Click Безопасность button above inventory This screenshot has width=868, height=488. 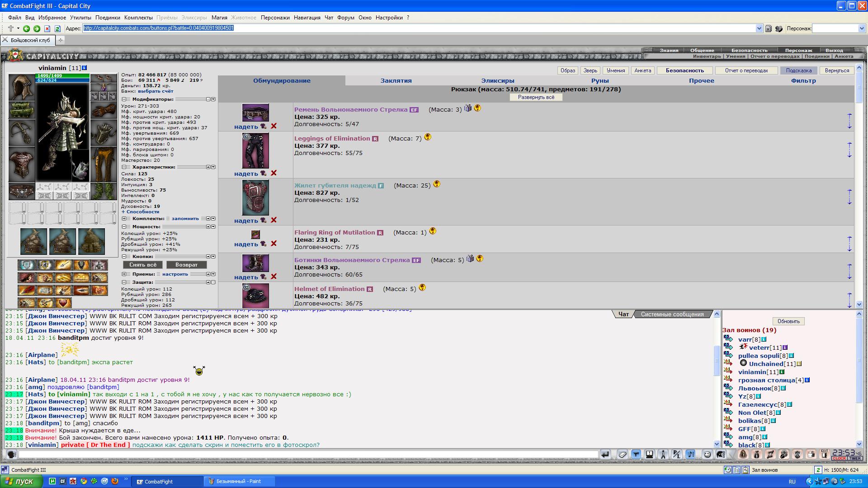pyautogui.click(x=684, y=70)
